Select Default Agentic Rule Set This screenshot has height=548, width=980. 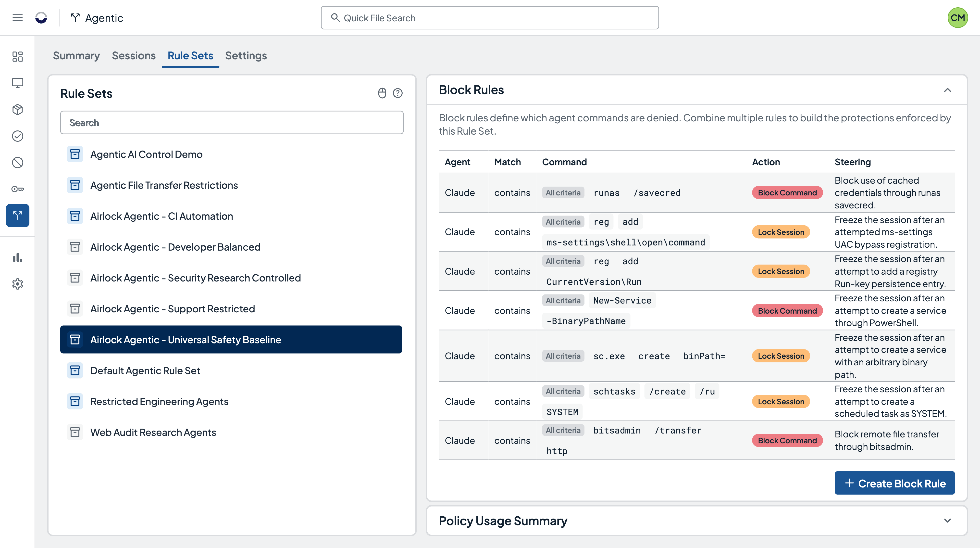[x=231, y=370]
